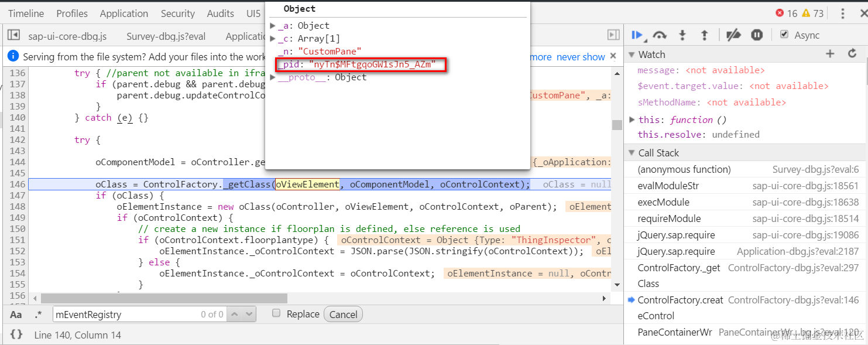Expand the __proto__: Object property
The image size is (868, 345).
pos(273,77)
